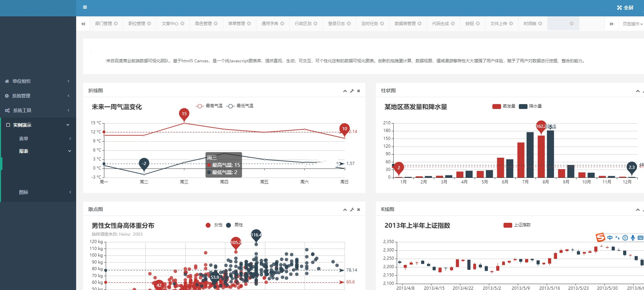Collapse the 报表 submenu
The height and width of the screenshot is (290, 644).
click(x=38, y=151)
